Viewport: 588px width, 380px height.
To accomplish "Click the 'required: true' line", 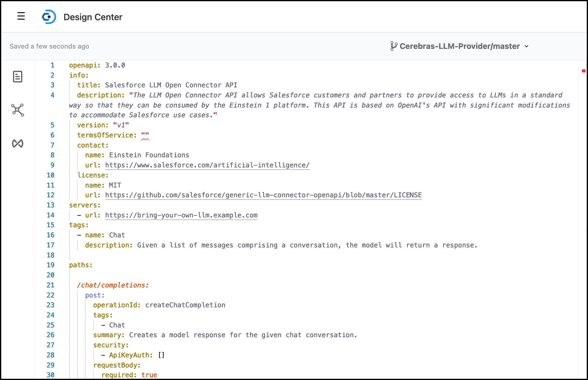I will pyautogui.click(x=129, y=375).
